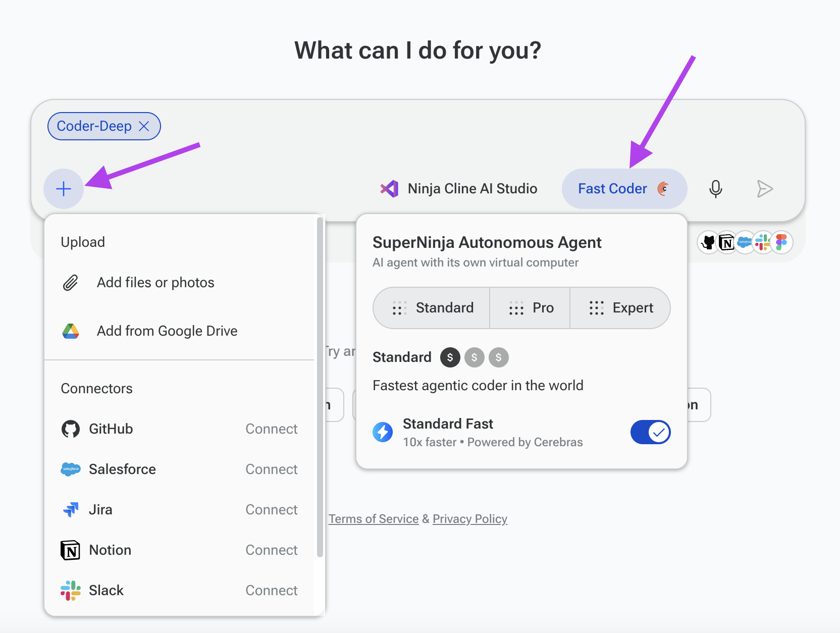This screenshot has height=633, width=840.
Task: Click the send message arrow icon
Action: point(765,189)
